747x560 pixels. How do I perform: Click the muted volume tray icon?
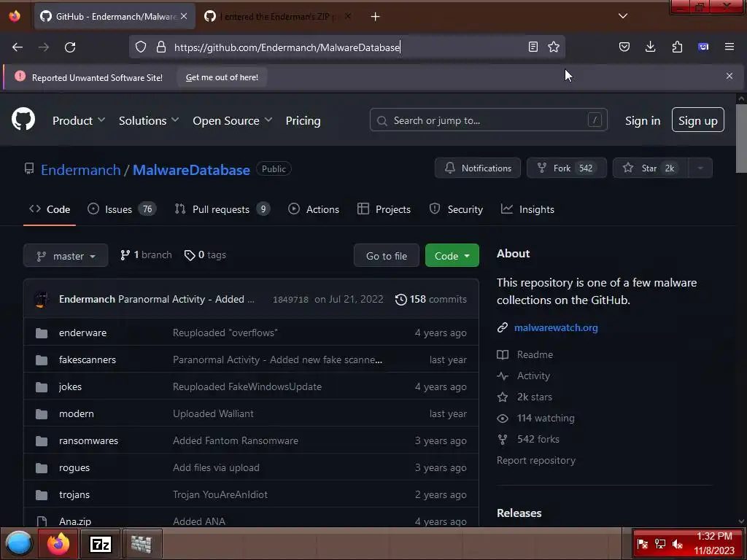678,543
